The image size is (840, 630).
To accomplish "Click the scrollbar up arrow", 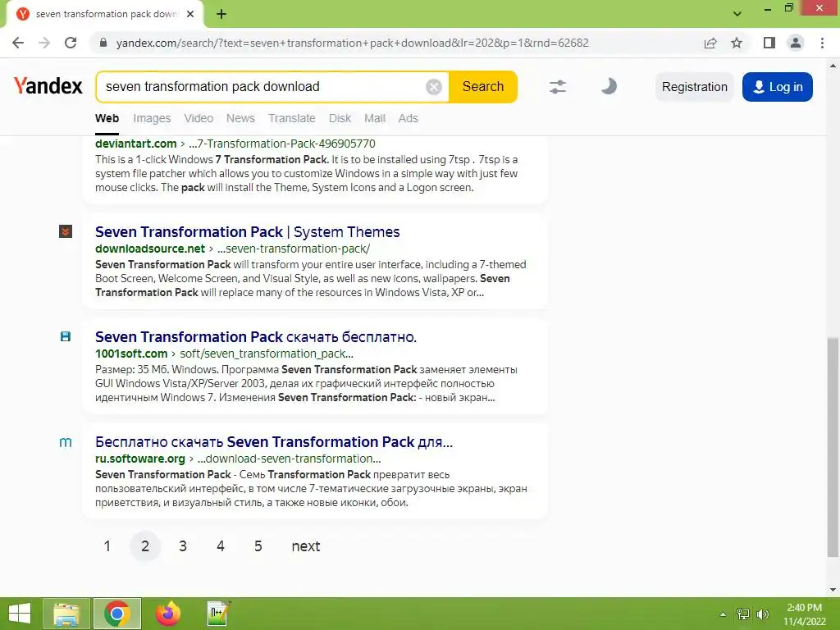I will pyautogui.click(x=833, y=66).
